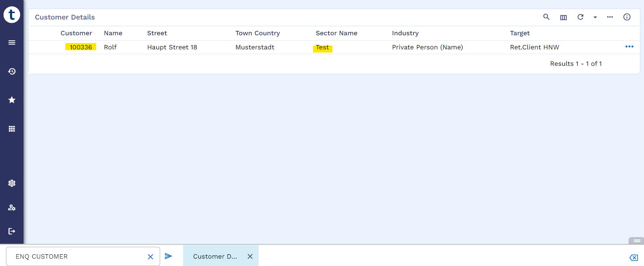Search within Customer Details
Image resolution: width=644 pixels, height=266 pixels.
click(x=546, y=17)
